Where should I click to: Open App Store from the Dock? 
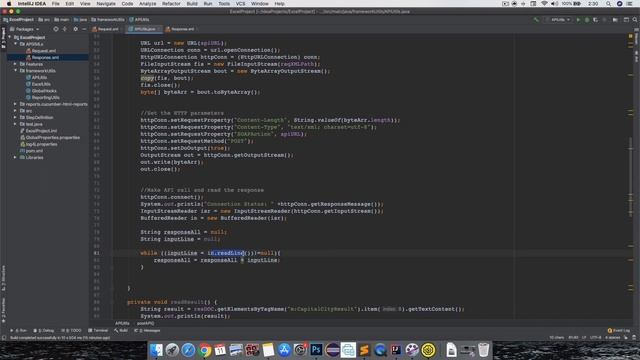click(x=284, y=350)
